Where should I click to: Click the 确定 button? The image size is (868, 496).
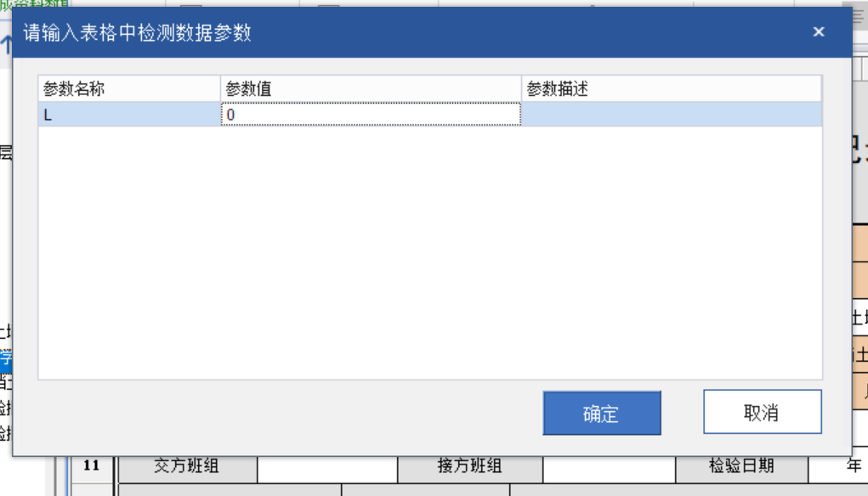602,413
